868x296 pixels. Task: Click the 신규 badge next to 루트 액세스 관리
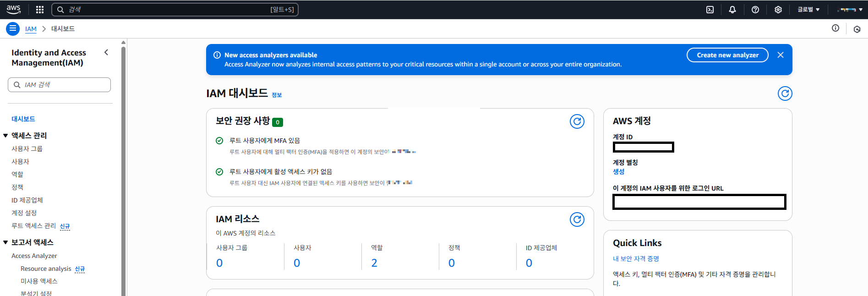[65, 226]
